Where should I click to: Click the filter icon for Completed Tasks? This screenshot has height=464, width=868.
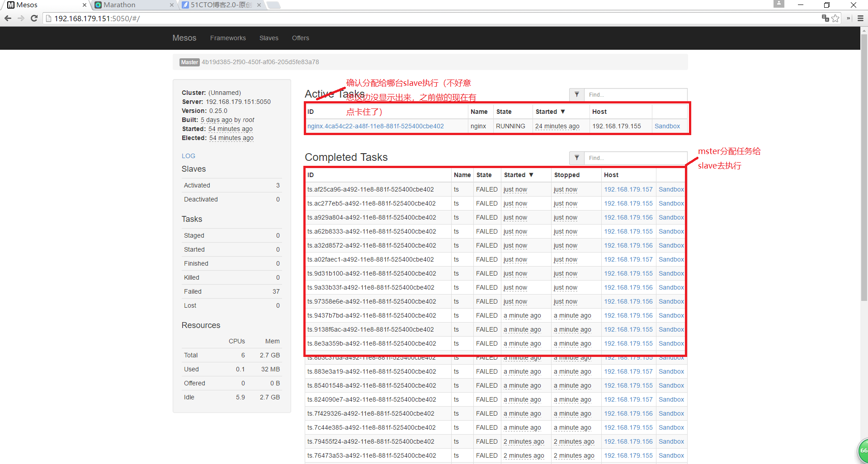point(577,158)
